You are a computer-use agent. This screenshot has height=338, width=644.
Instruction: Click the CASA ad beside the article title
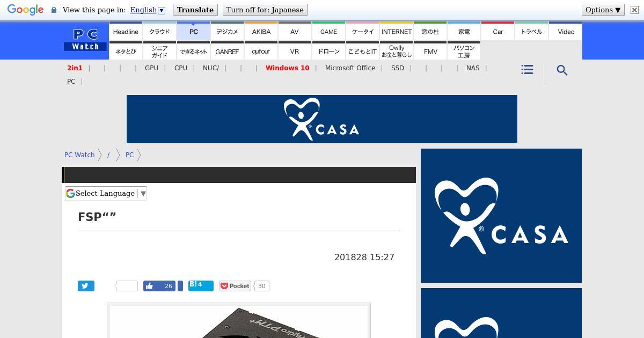point(501,216)
